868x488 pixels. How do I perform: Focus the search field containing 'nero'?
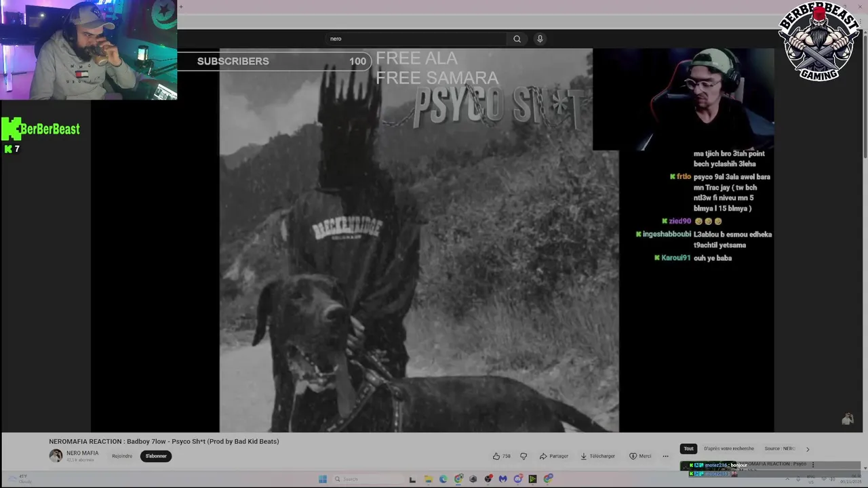[x=416, y=39]
